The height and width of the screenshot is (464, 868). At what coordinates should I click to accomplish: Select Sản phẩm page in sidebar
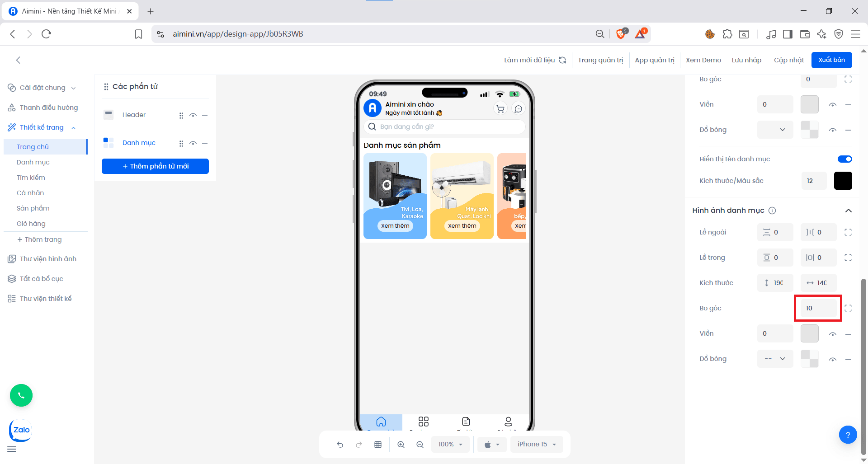coord(33,208)
